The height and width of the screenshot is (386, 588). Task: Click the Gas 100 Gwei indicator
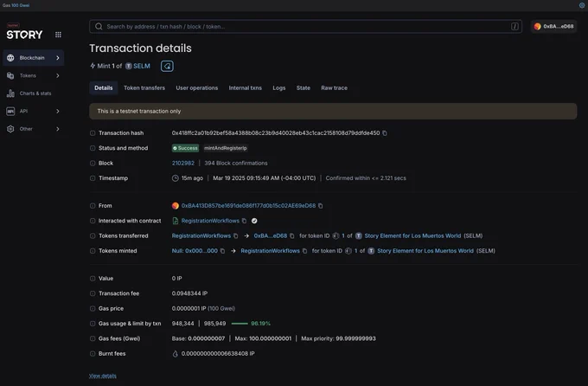(16, 5)
